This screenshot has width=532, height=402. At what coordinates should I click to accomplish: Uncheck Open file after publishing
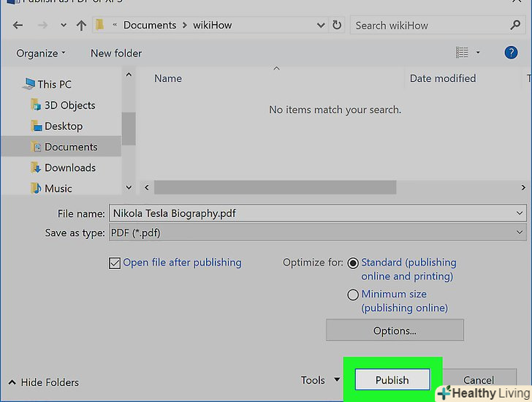[x=115, y=263]
